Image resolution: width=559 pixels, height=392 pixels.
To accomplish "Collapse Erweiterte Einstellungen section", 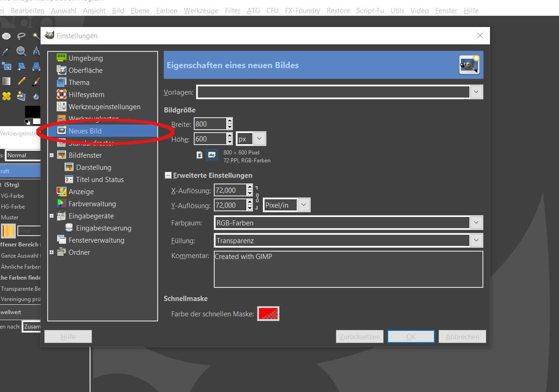I will 168,175.
